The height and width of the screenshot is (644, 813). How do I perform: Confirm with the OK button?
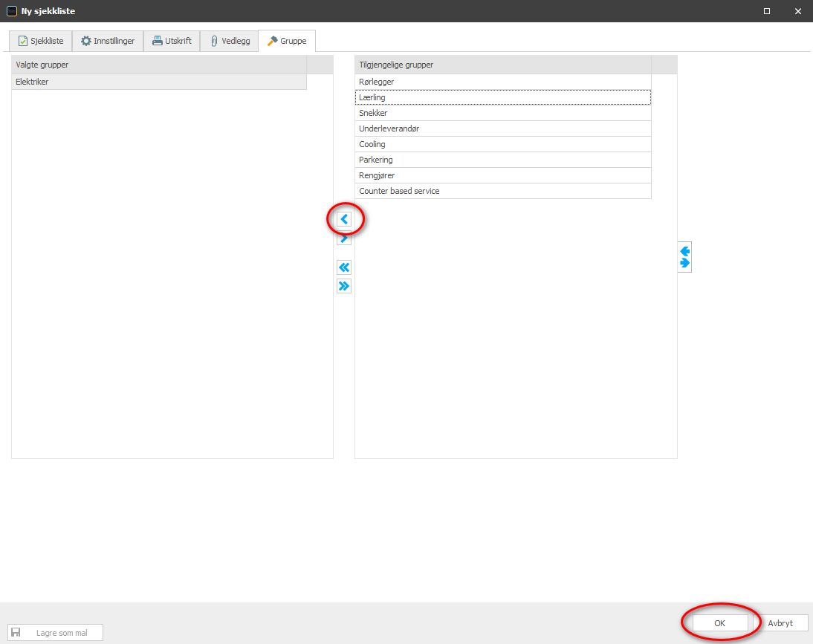tap(719, 622)
